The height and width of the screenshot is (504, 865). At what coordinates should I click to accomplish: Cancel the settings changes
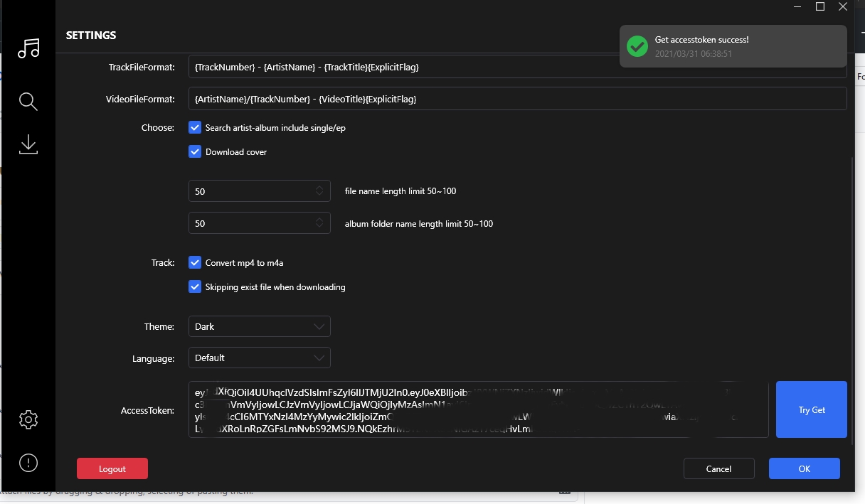pyautogui.click(x=718, y=468)
